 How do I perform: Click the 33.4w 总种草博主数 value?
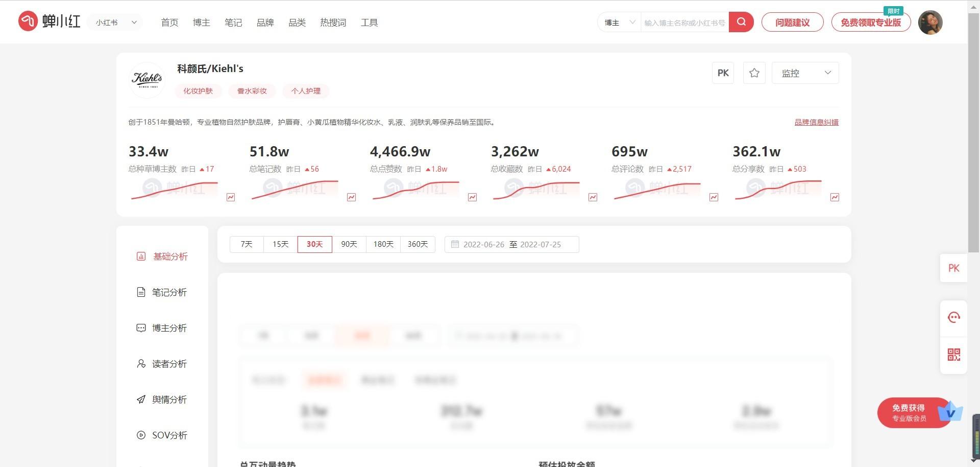pos(149,152)
